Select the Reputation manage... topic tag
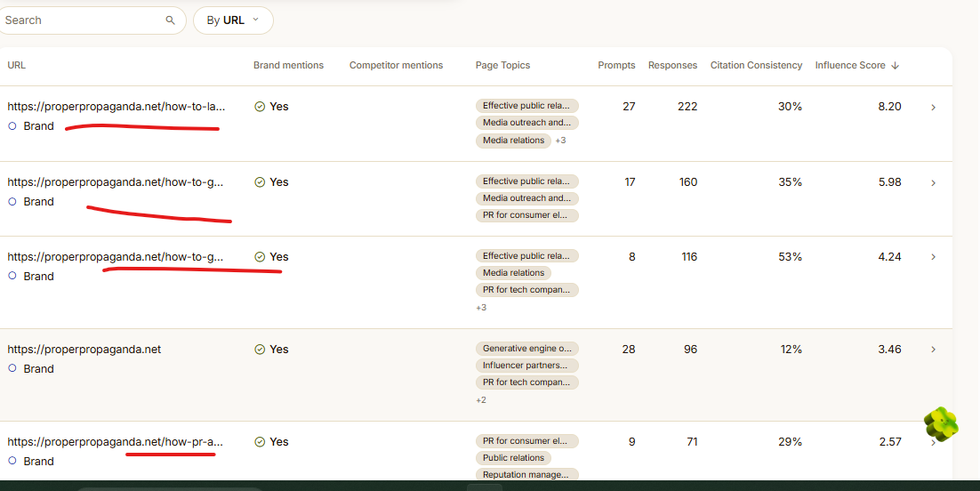Image resolution: width=980 pixels, height=491 pixels. point(526,475)
